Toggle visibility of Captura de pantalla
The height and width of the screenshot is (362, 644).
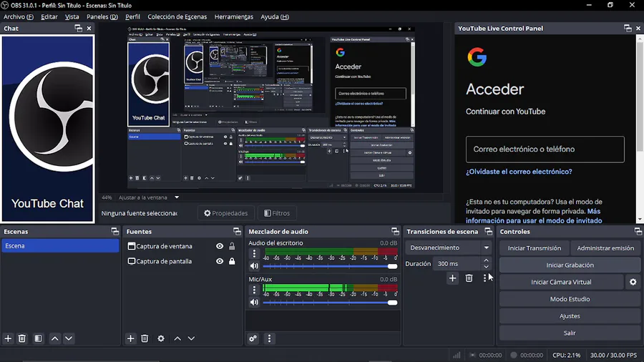(220, 261)
